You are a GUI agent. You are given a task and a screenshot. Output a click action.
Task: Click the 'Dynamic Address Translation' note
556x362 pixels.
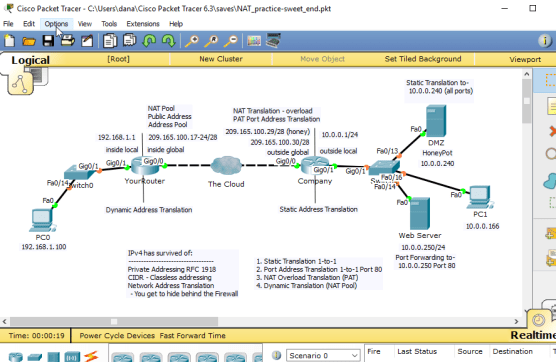[x=149, y=210]
